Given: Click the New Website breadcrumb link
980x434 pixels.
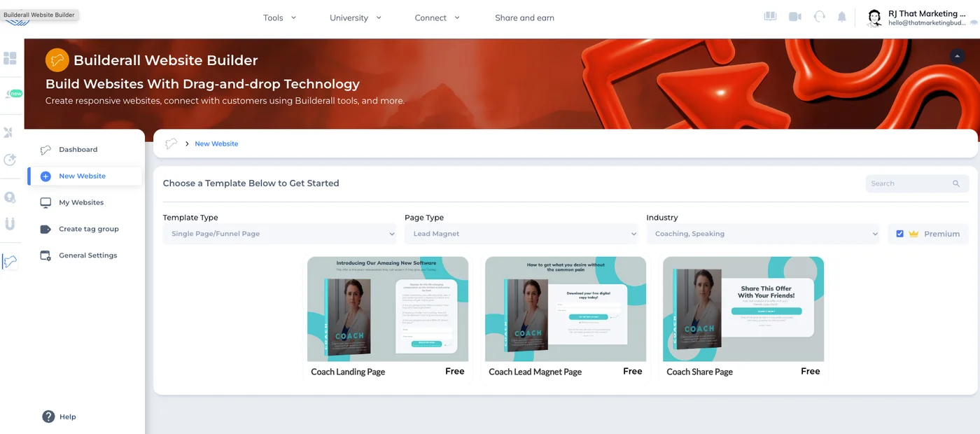Looking at the screenshot, I should [216, 143].
